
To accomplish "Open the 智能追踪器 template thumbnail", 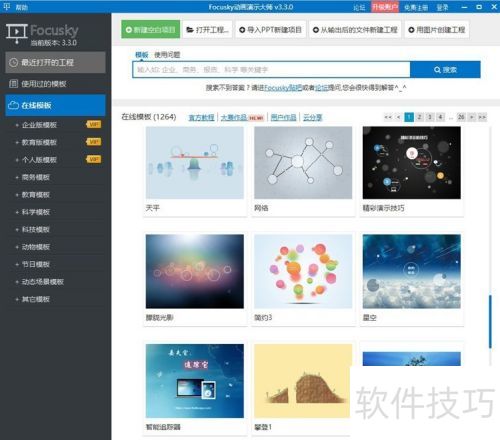I will 195,381.
